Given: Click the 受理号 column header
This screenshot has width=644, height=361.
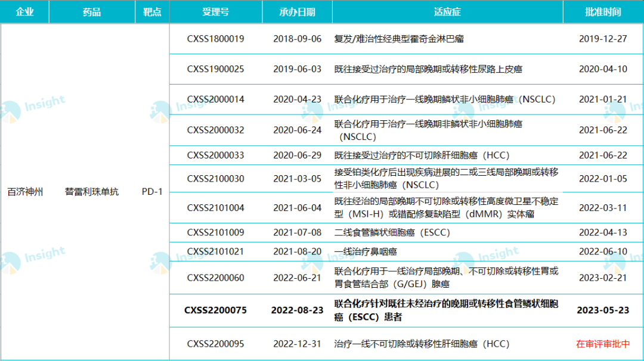Looking at the screenshot, I should (x=215, y=12).
